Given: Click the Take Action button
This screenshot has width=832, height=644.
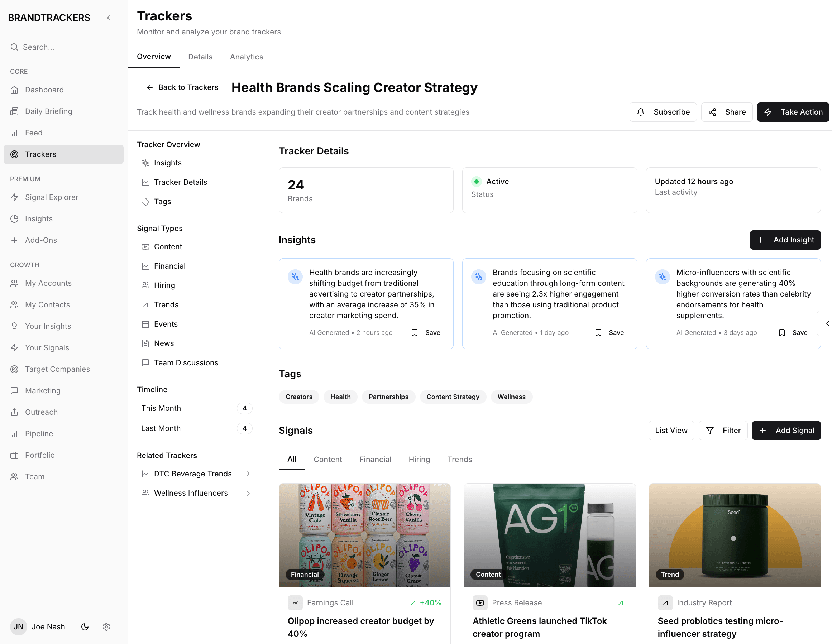Looking at the screenshot, I should point(793,112).
